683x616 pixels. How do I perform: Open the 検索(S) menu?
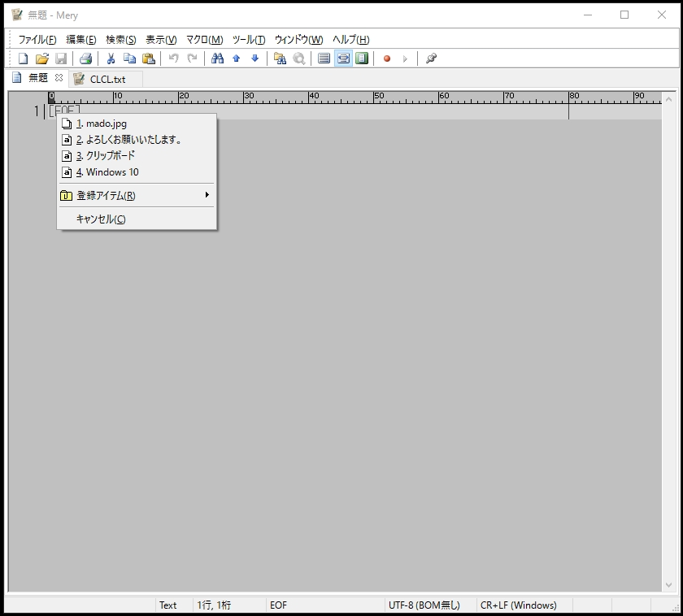coord(120,40)
